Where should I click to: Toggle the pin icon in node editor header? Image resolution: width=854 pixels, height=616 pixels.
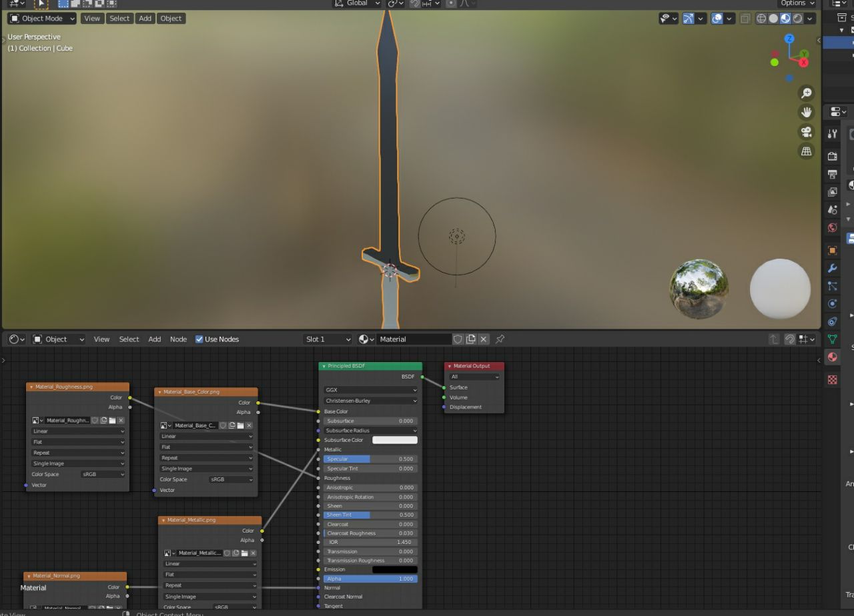(500, 339)
